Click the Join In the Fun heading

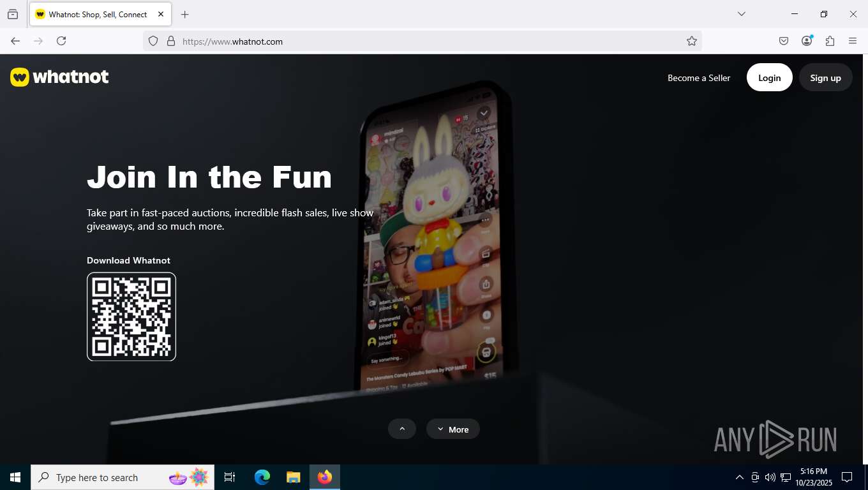[x=209, y=177]
